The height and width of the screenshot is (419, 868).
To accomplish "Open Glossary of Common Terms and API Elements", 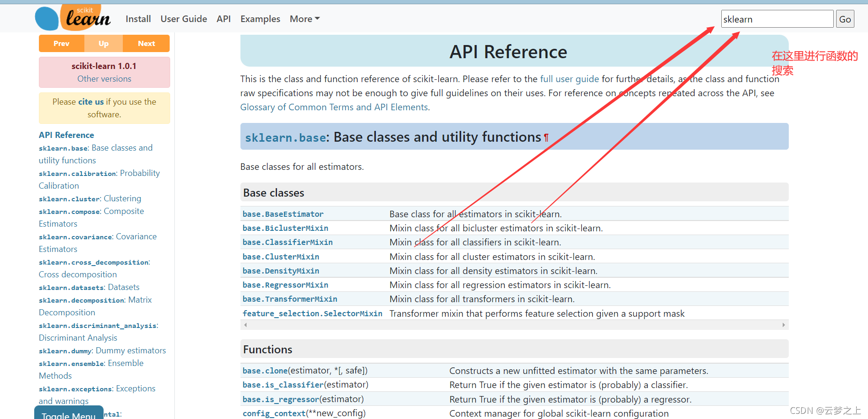I will click(x=334, y=107).
